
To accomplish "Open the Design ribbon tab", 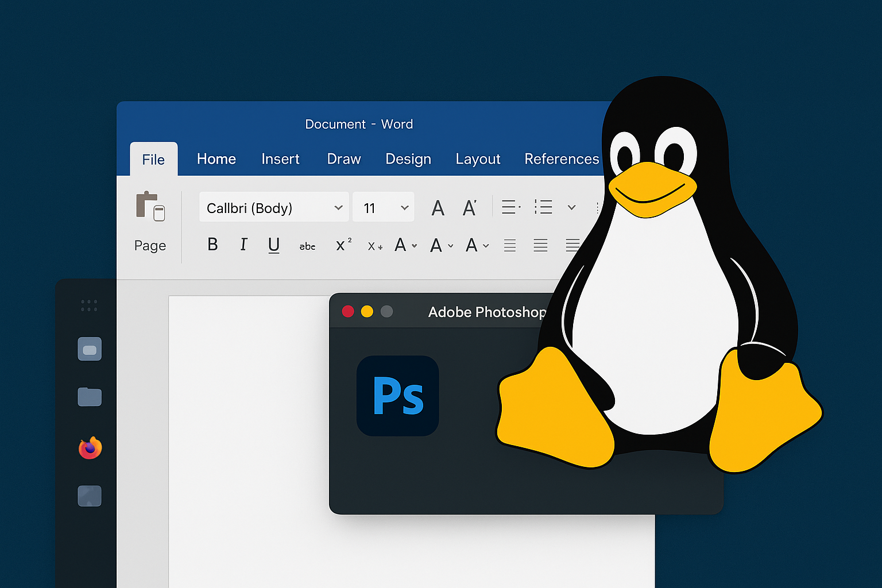I will [408, 159].
